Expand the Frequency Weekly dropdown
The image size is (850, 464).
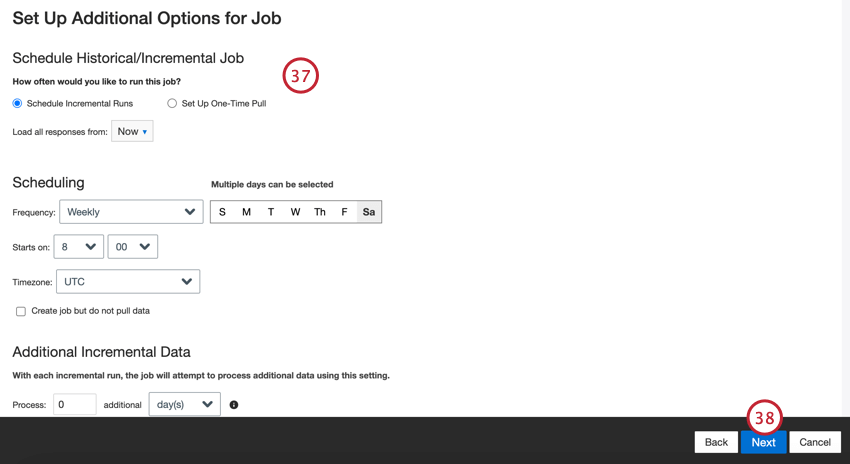pyautogui.click(x=131, y=212)
